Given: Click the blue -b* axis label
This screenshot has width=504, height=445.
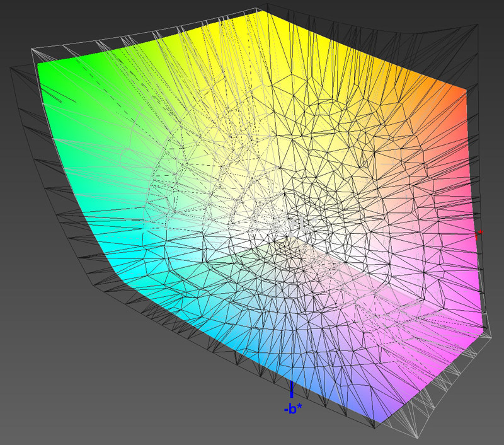Looking at the screenshot, I should [x=293, y=408].
